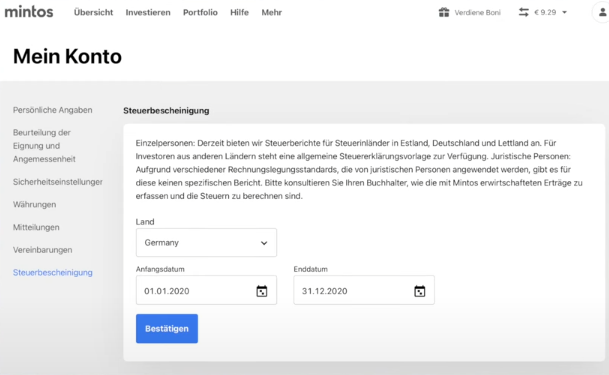Open the Enddatum calendar icon
The width and height of the screenshot is (609, 375).
(419, 291)
